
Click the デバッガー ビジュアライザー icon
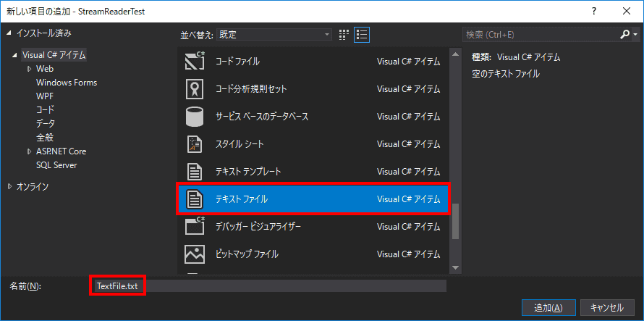pyautogui.click(x=195, y=226)
